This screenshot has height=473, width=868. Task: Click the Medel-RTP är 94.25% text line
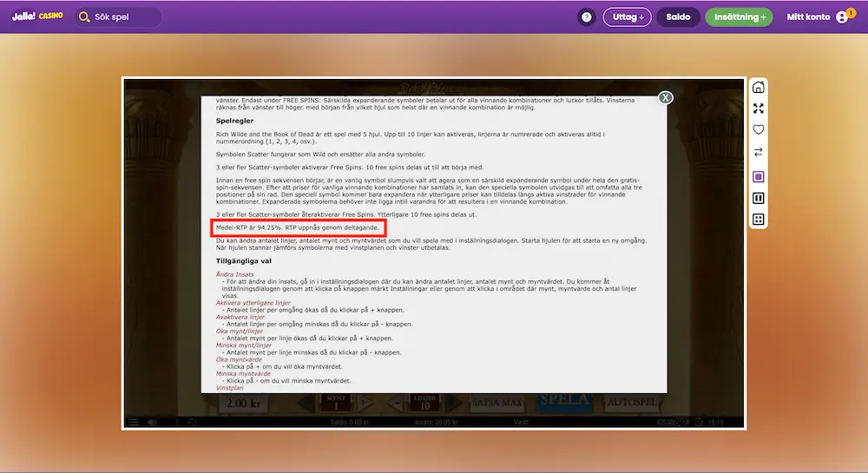[298, 227]
